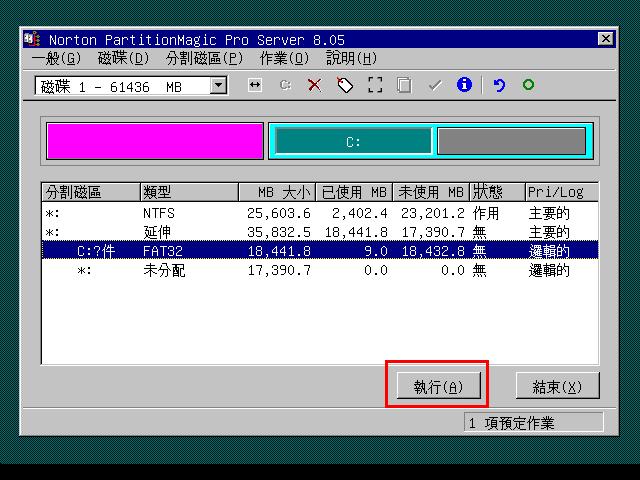The height and width of the screenshot is (480, 640).
Task: Open the 磁碟(D) menu
Action: click(123, 58)
